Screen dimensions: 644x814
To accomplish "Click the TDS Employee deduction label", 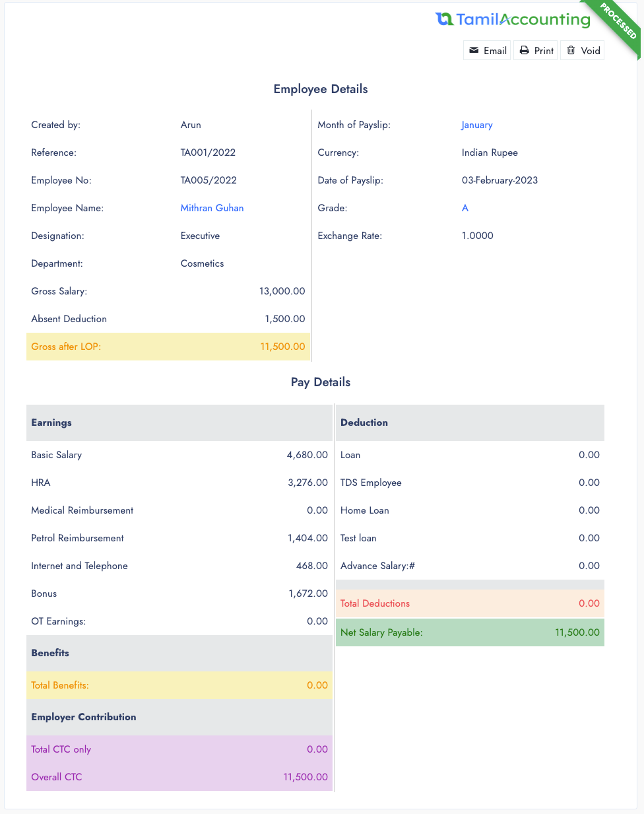I will pos(371,483).
